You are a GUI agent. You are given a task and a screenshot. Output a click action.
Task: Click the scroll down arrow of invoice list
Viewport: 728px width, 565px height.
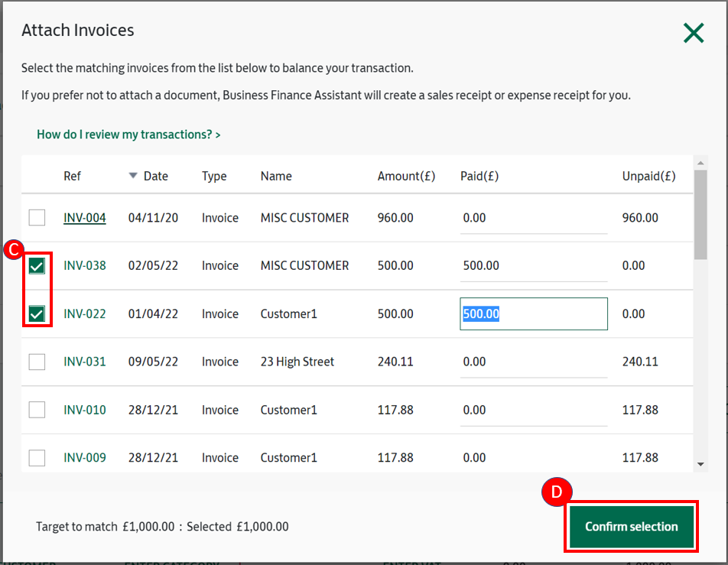[x=700, y=464]
